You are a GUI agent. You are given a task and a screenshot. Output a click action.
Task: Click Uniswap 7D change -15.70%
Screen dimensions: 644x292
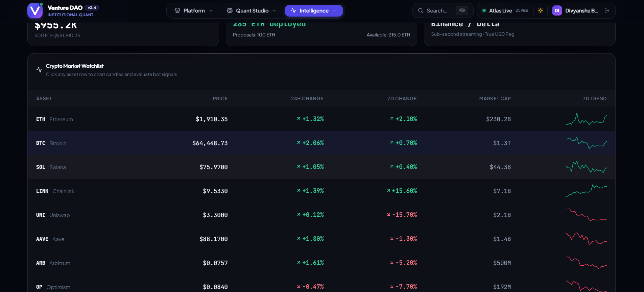coord(404,215)
